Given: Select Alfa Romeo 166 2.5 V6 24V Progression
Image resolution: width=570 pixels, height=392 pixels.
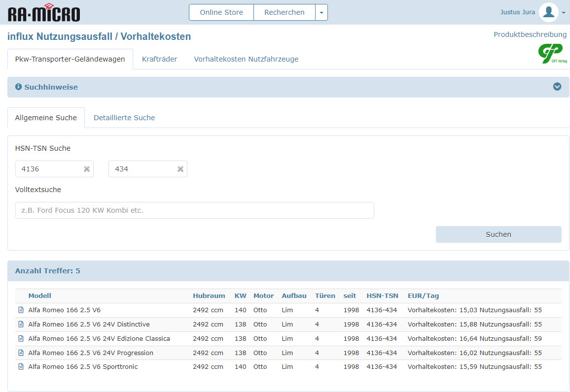Looking at the screenshot, I should [x=91, y=353].
